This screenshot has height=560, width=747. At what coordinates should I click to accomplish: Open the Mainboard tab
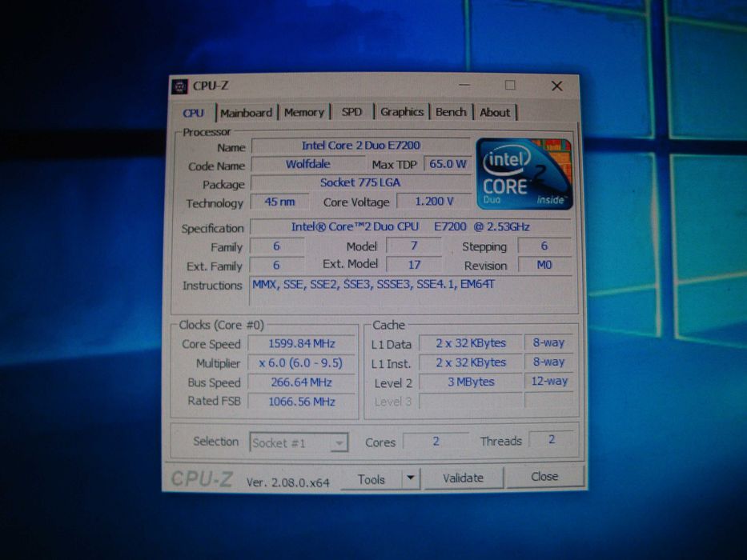[x=247, y=113]
